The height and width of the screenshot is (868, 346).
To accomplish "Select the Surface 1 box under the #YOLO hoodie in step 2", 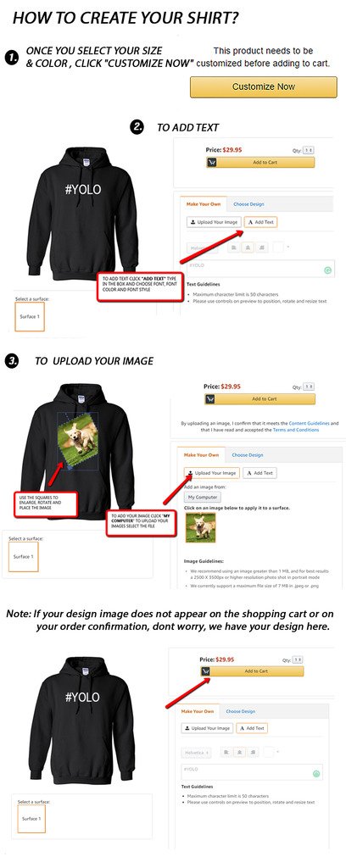I will point(30,317).
